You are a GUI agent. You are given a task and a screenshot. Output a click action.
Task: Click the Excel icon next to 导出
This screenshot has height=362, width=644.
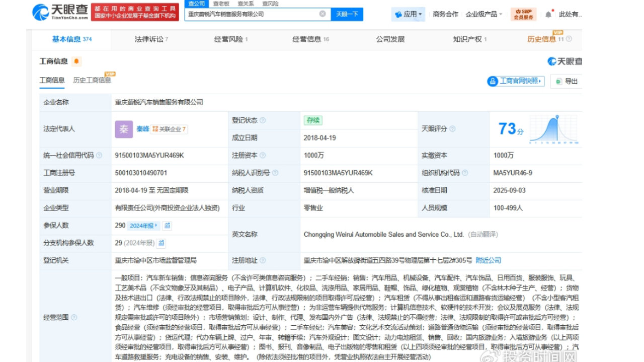(559, 81)
